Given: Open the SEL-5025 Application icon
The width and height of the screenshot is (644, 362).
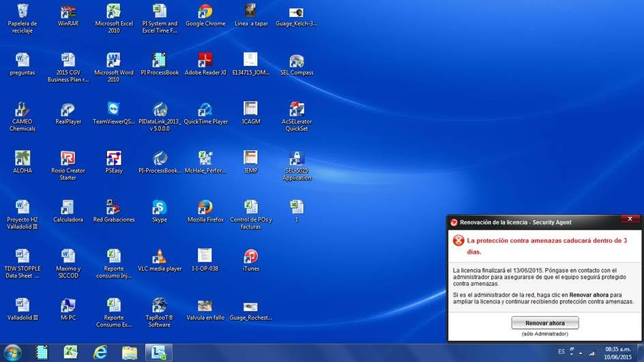Looking at the screenshot, I should tap(297, 165).
